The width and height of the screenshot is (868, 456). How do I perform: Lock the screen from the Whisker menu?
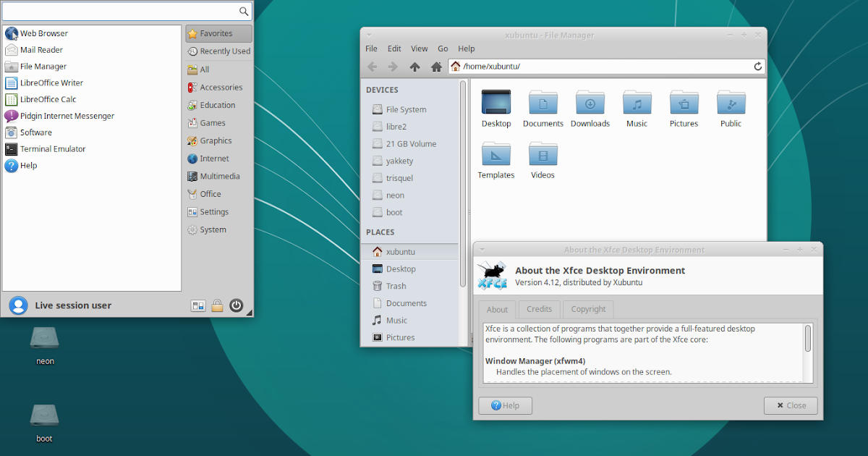[217, 305]
